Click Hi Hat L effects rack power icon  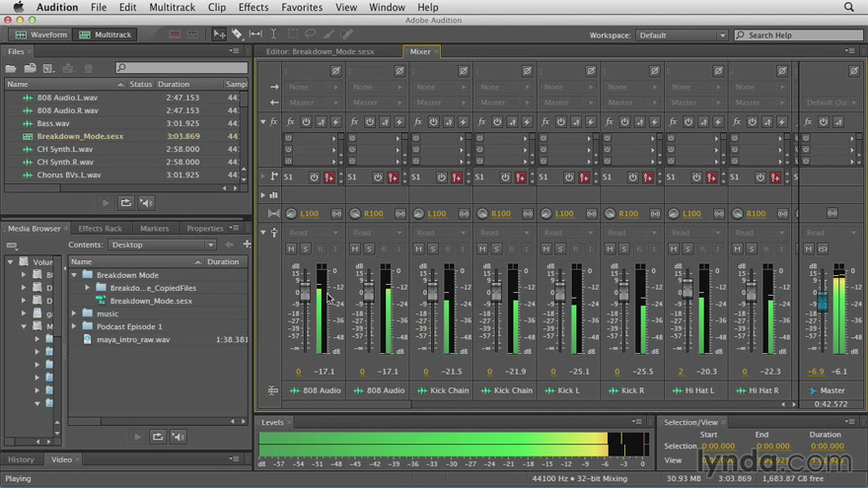click(688, 121)
